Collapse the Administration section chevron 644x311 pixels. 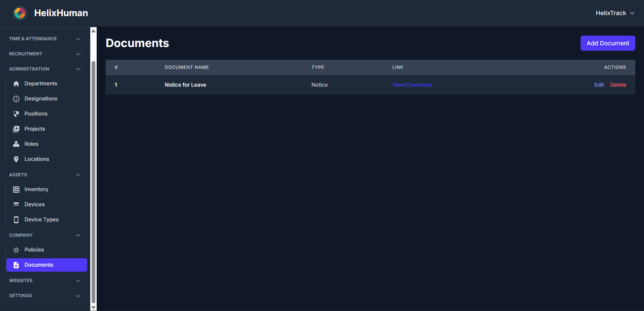[78, 69]
